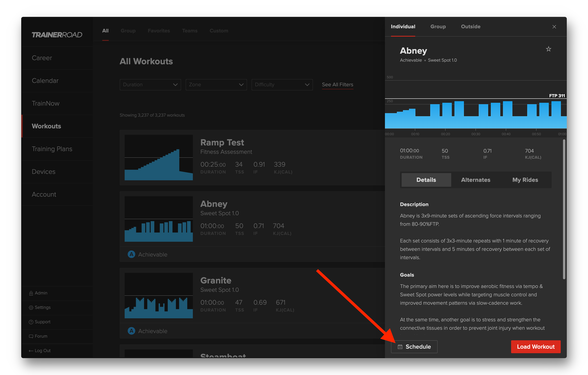588x375 pixels.
Task: Switch to the All workouts tab
Action: coord(105,31)
